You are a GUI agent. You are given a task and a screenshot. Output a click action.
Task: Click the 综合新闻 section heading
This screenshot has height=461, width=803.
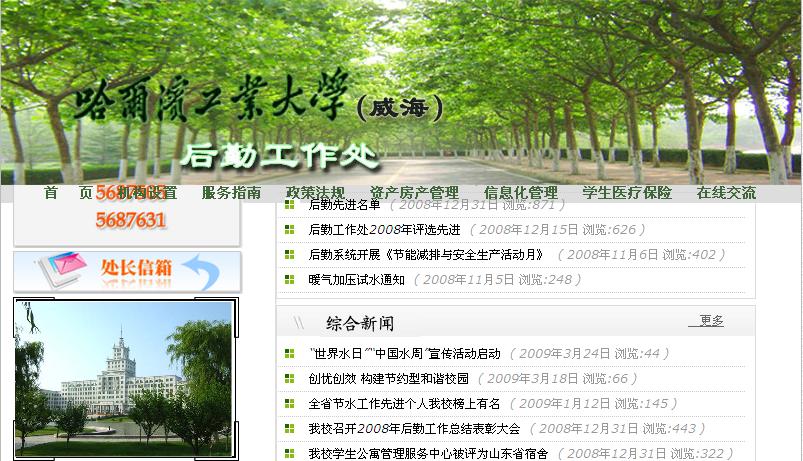click(x=360, y=324)
